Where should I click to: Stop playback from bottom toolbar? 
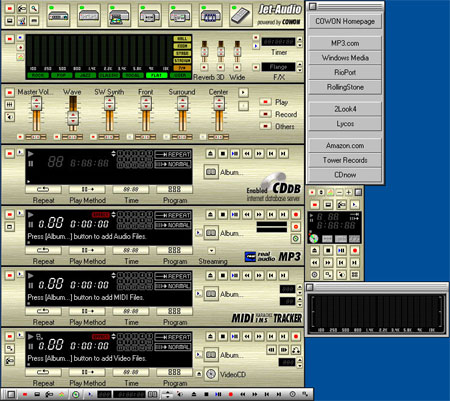pos(206,394)
